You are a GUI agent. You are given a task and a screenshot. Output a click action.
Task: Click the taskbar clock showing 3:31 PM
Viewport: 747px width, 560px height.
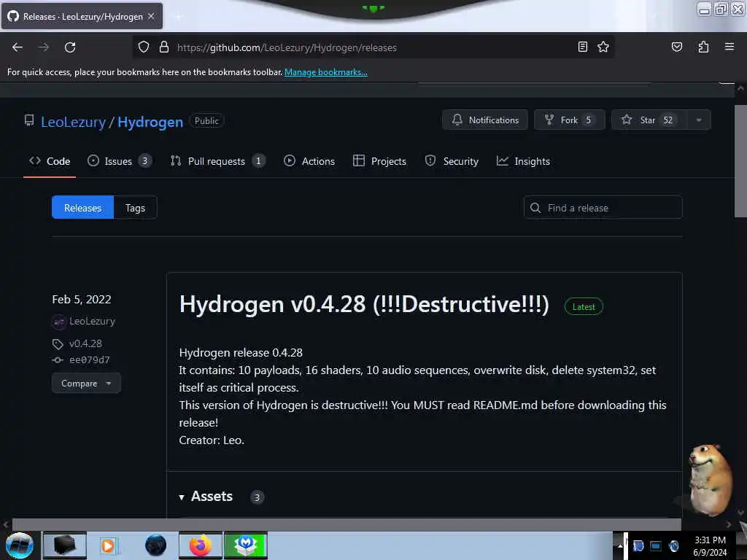tap(709, 546)
